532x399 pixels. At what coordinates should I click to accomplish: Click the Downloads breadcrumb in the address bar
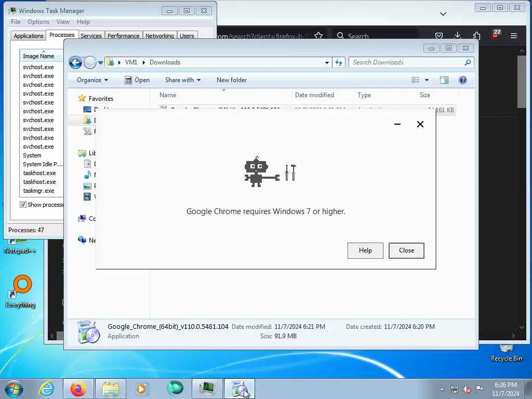click(165, 62)
